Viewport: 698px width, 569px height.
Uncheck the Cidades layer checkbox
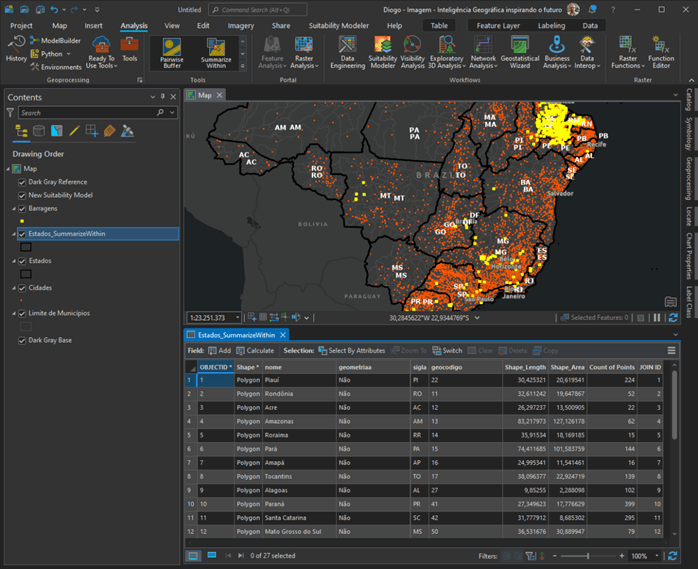tap(23, 287)
